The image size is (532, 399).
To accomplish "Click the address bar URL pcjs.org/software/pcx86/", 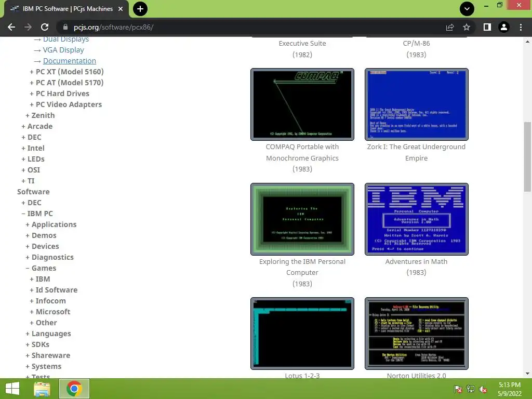I will pyautogui.click(x=113, y=27).
